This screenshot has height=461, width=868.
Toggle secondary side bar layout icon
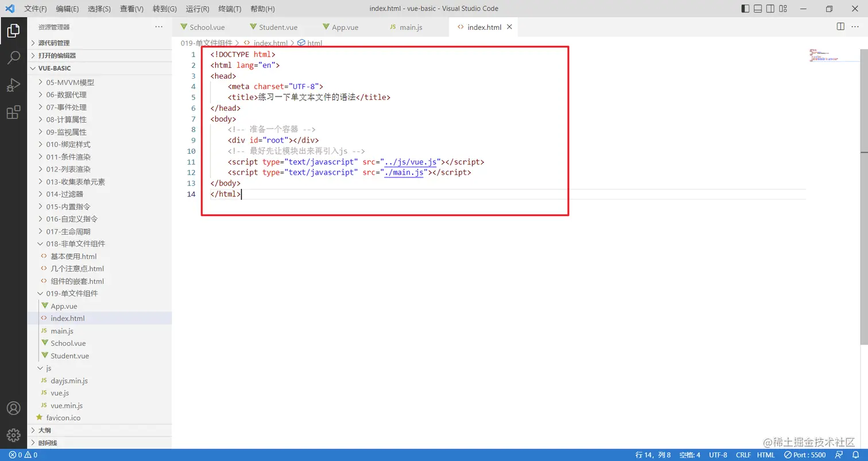pos(770,9)
